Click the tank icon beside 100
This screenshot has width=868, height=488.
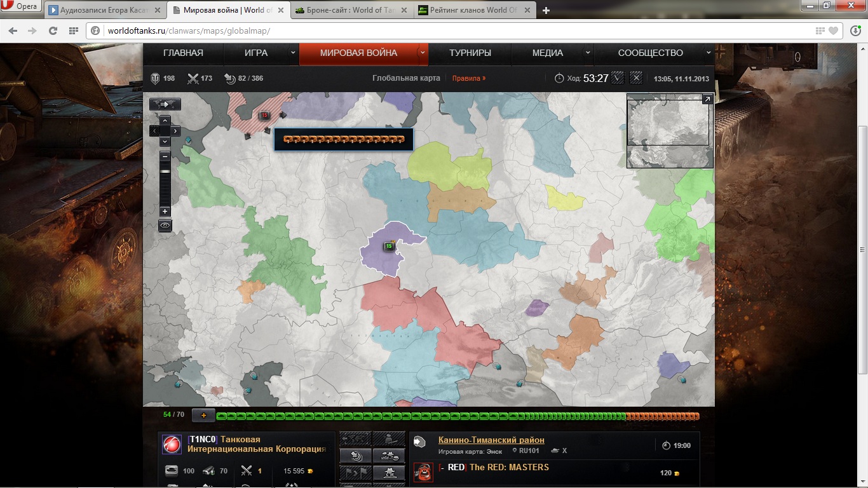pyautogui.click(x=172, y=471)
